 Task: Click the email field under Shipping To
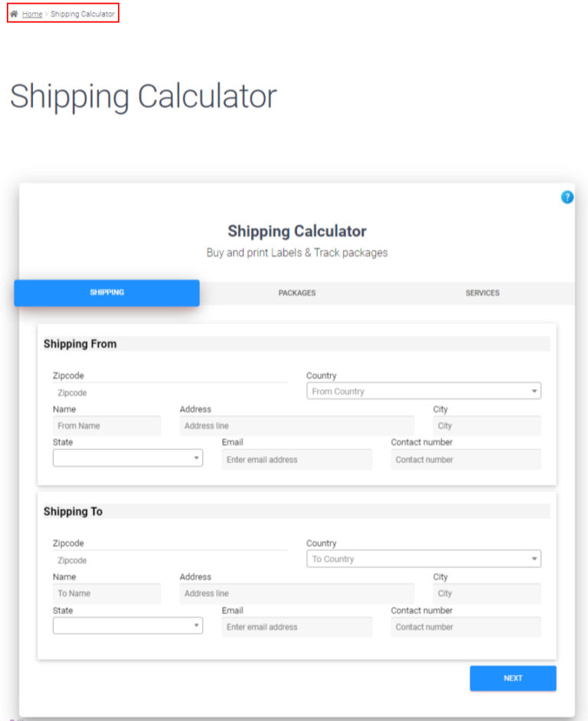tap(297, 627)
